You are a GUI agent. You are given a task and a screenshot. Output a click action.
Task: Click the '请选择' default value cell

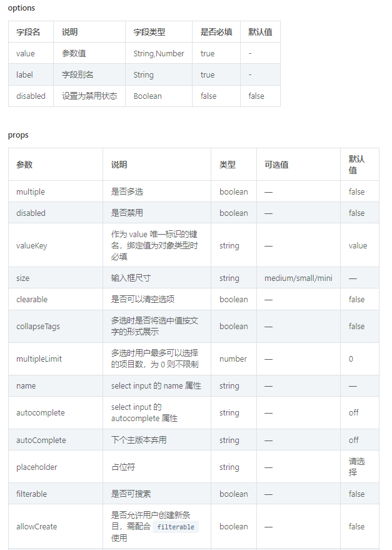tap(359, 467)
